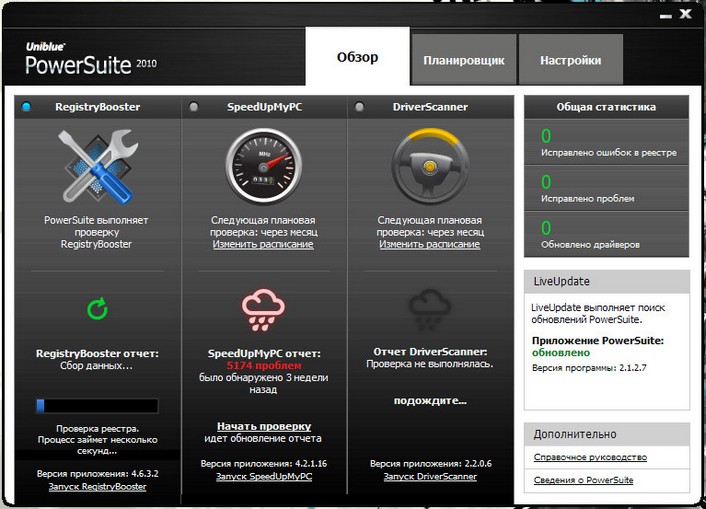Click the RegistryBooster wrench and screwdriver icon

pyautogui.click(x=97, y=167)
